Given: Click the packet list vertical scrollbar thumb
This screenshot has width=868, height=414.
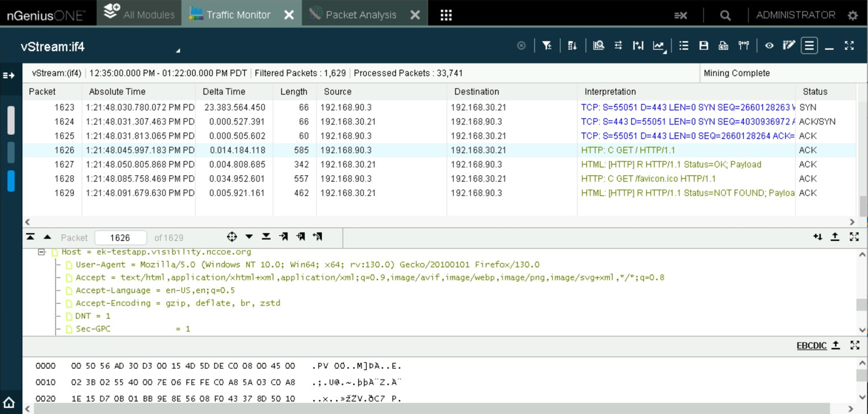Looking at the screenshot, I should pyautogui.click(x=863, y=206).
